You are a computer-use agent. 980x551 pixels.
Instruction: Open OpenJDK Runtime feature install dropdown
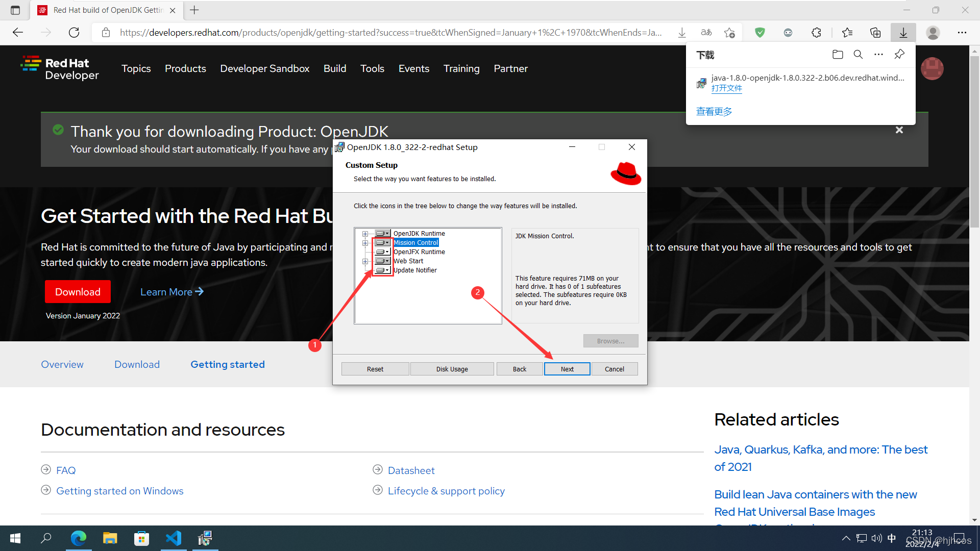(383, 234)
